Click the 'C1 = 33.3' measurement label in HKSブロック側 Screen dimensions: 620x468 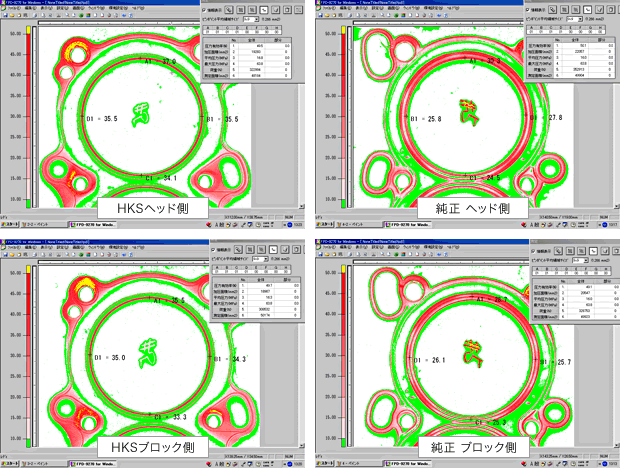pyautogui.click(x=170, y=417)
